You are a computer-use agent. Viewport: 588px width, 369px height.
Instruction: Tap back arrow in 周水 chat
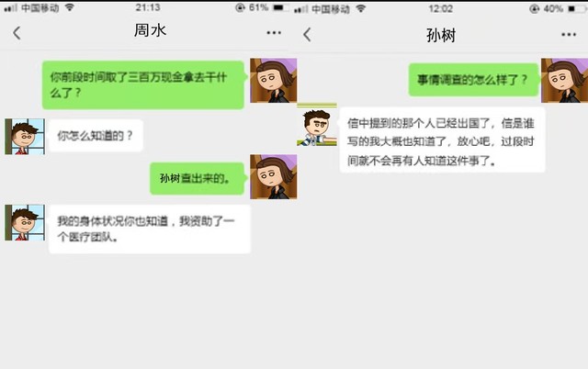pyautogui.click(x=17, y=33)
